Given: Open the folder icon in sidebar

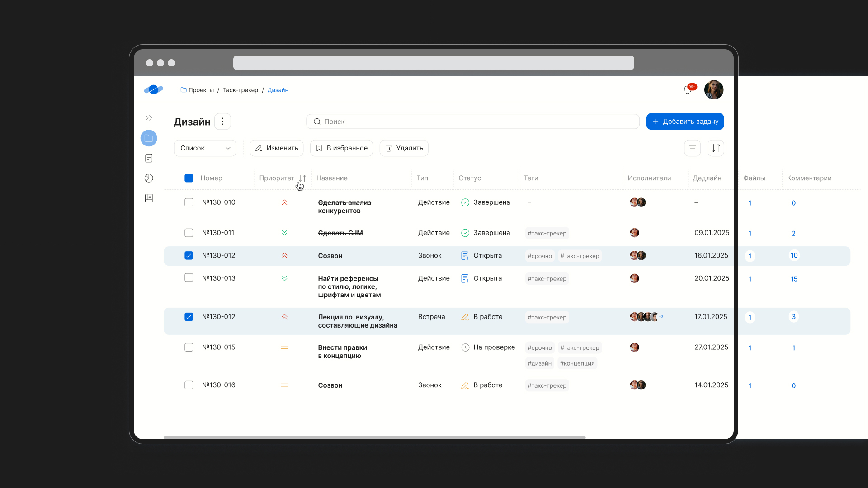Looking at the screenshot, I should 149,138.
